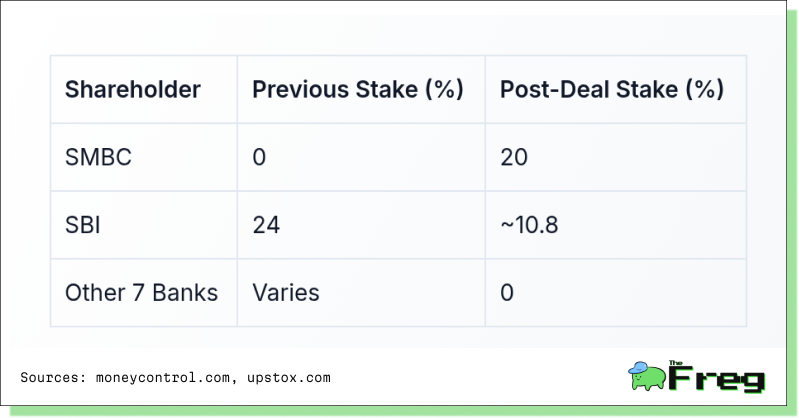The image size is (799, 418).
Task: Click SMBC previous stake value 0
Action: pos(259,157)
